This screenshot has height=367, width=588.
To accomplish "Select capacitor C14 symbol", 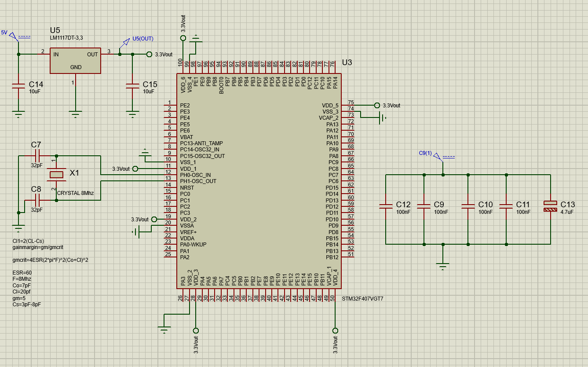I will 18,85.
